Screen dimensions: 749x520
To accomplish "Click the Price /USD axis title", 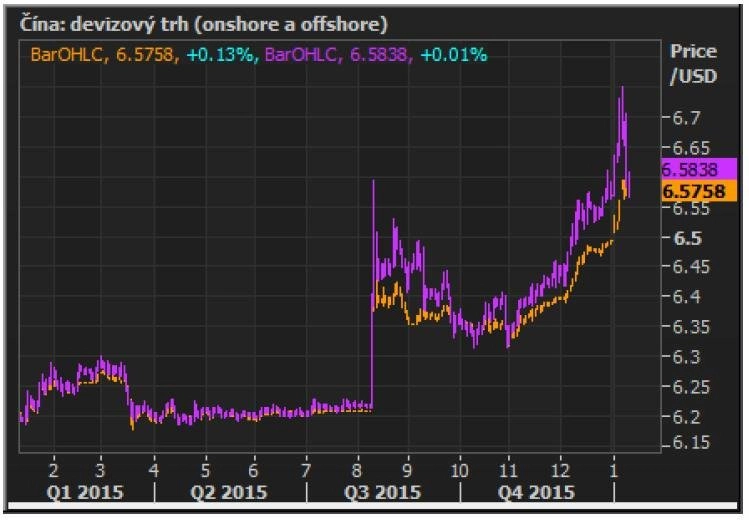I will pos(693,64).
